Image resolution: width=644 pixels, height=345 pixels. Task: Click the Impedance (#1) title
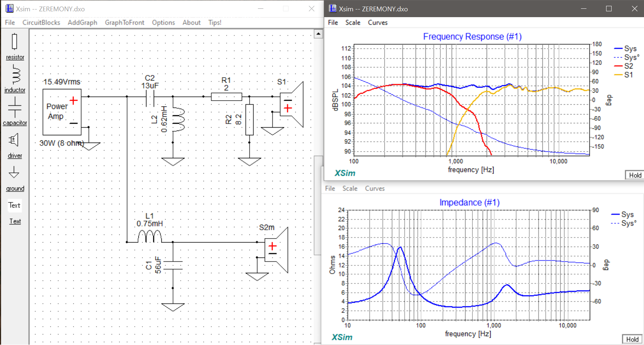pyautogui.click(x=469, y=202)
